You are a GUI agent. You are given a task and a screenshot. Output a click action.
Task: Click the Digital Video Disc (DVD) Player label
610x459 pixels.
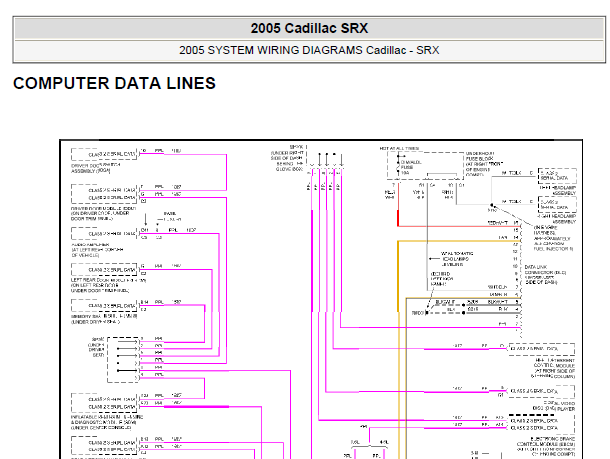coord(554,406)
